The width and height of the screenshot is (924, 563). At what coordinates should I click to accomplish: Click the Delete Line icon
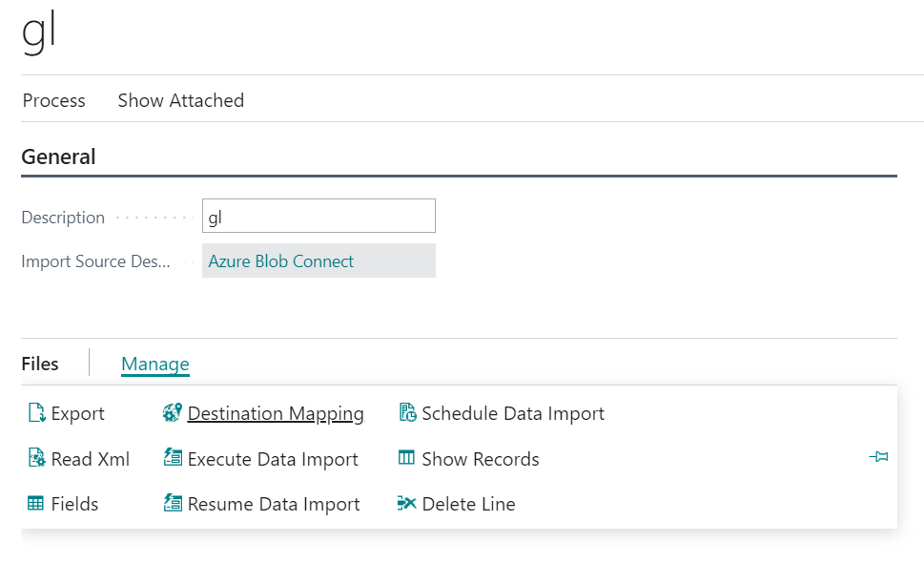(407, 504)
